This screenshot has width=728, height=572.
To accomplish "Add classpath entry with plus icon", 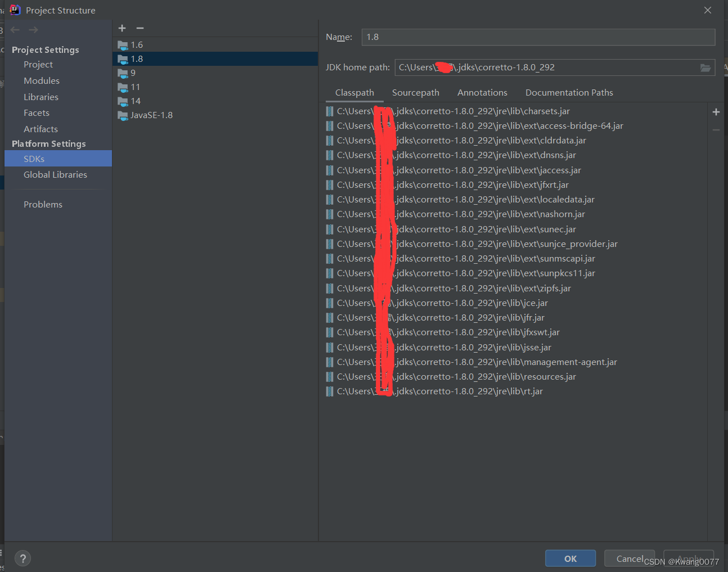I will click(x=716, y=112).
